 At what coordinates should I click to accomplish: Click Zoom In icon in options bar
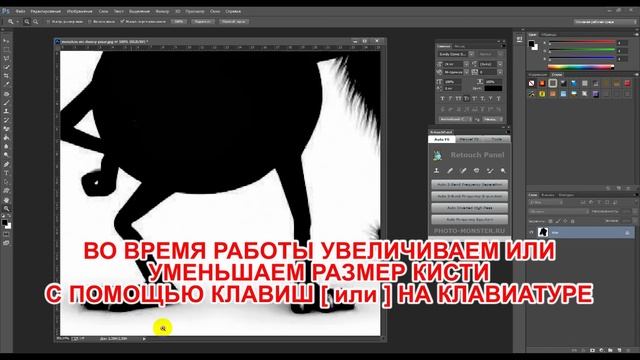tap(27, 22)
